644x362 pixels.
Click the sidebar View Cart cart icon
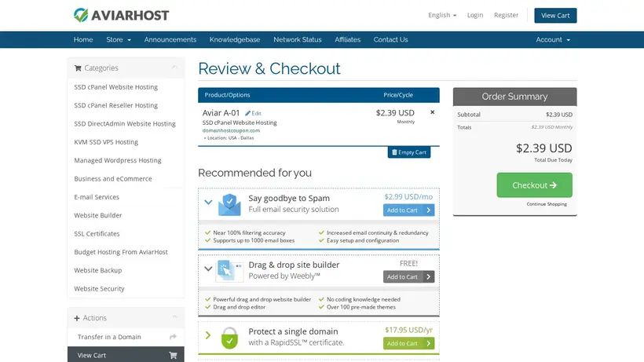point(173,356)
